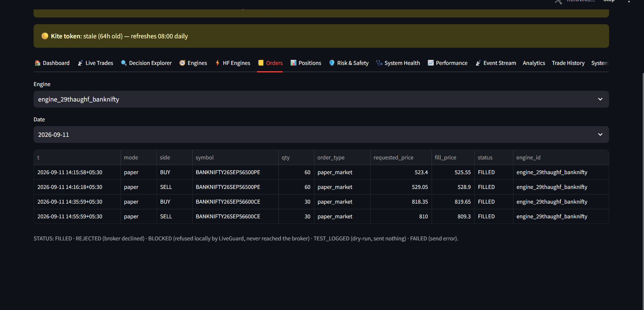Click the Decision Explorer magnifier icon
The image size is (644, 310).
point(124,63)
